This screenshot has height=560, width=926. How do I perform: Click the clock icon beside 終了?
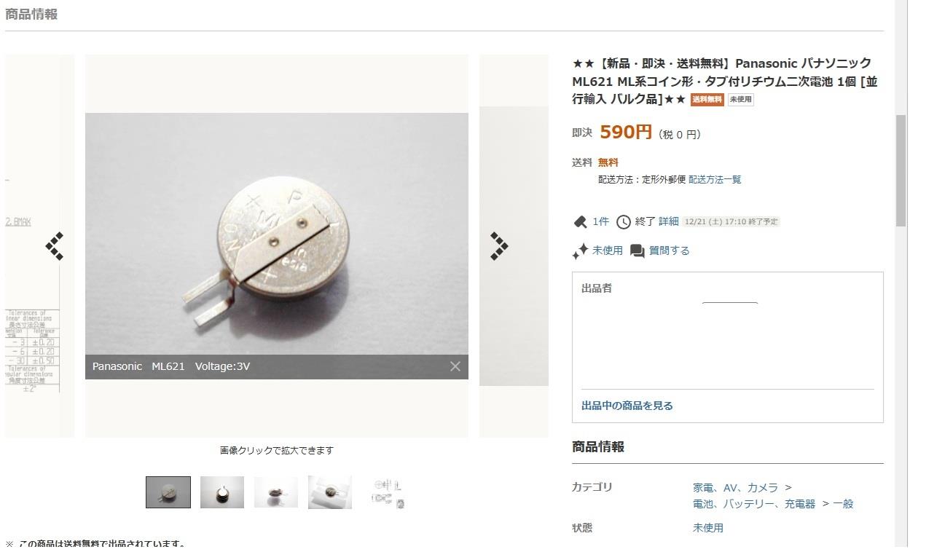pos(624,221)
